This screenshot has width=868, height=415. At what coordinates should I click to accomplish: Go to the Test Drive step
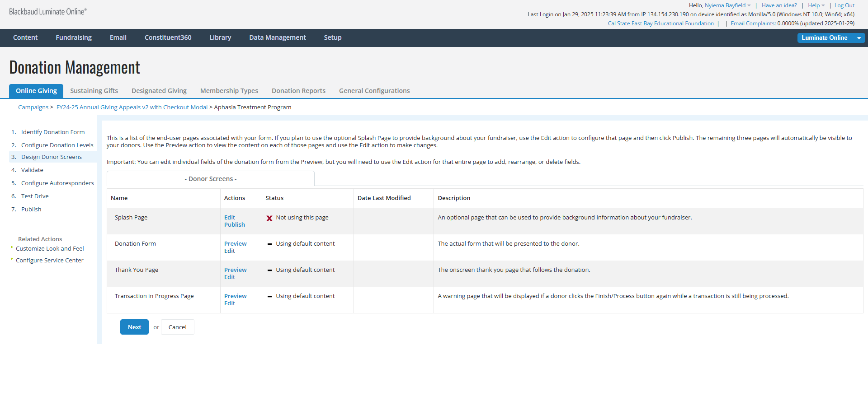[35, 196]
